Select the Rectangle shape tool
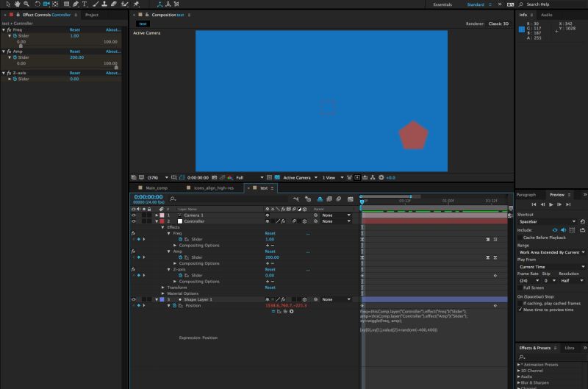Viewport: 588px width, 389px height. 66,4
